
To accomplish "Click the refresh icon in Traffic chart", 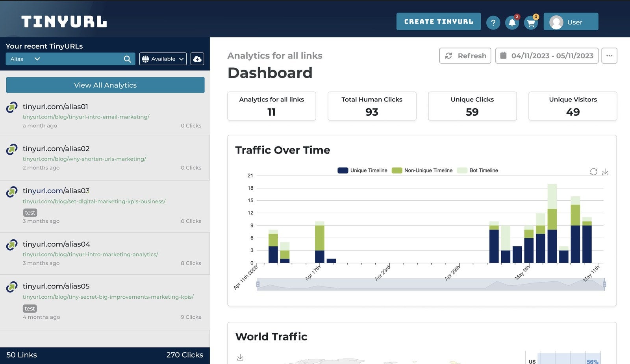I will (x=593, y=172).
